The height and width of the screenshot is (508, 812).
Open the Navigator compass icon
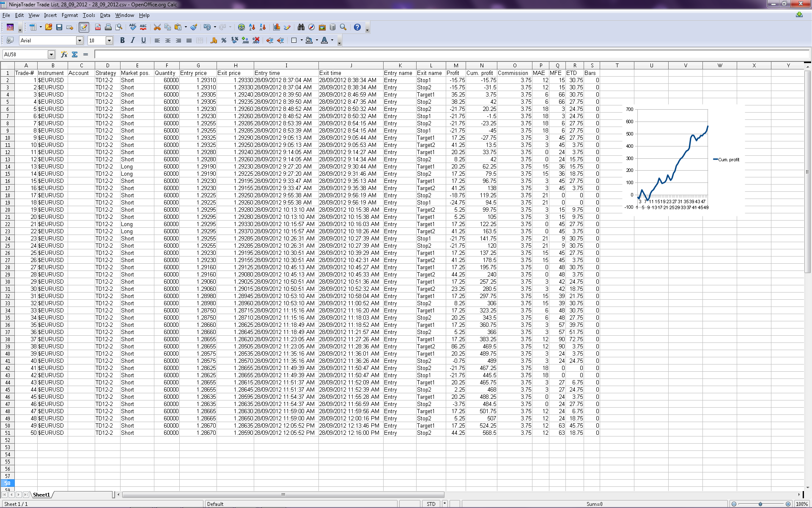pos(311,27)
